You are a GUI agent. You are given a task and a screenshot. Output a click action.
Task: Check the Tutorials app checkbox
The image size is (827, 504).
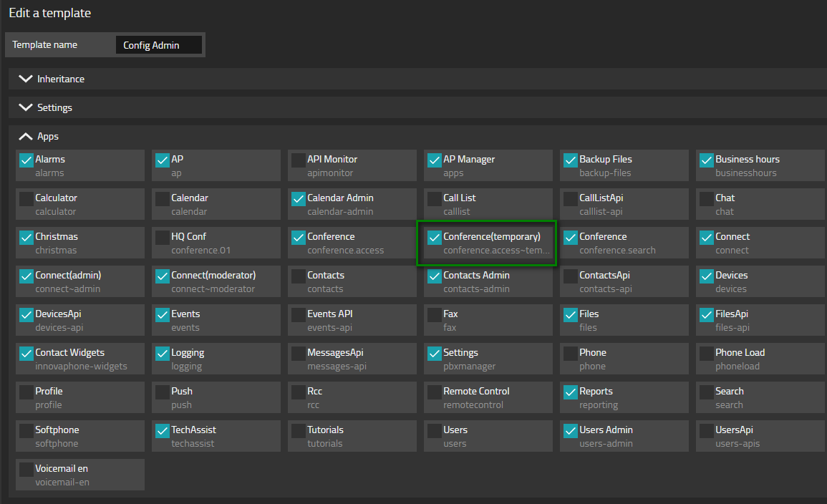(299, 431)
